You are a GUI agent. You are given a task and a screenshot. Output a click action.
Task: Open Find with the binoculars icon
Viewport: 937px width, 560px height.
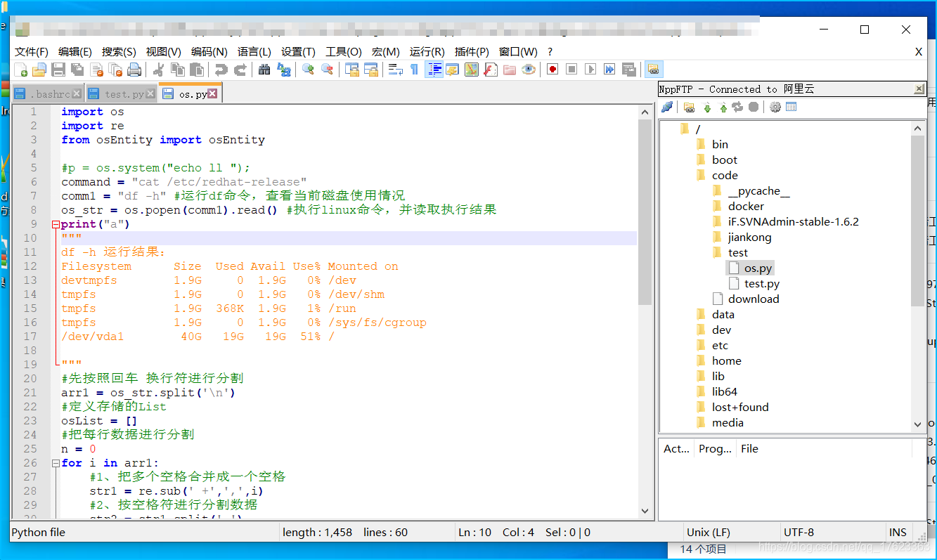point(264,70)
